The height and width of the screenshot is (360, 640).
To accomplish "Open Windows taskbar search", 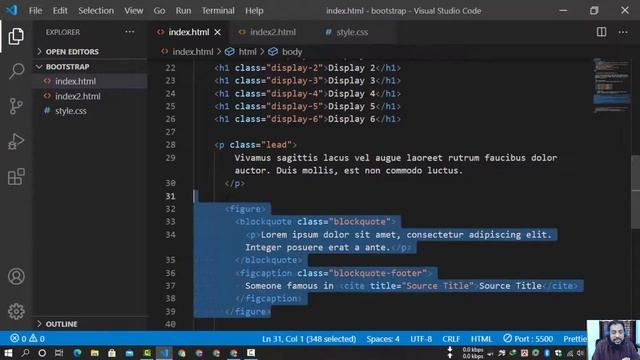I will (25, 353).
